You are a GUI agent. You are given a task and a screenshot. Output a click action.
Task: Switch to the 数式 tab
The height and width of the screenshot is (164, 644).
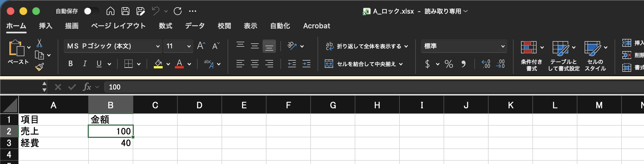point(165,26)
